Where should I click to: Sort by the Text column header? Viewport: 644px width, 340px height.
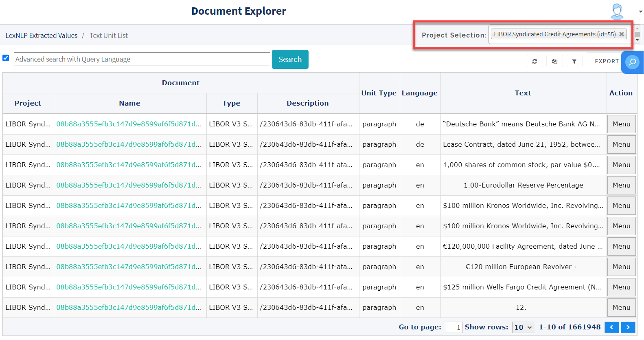point(523,93)
